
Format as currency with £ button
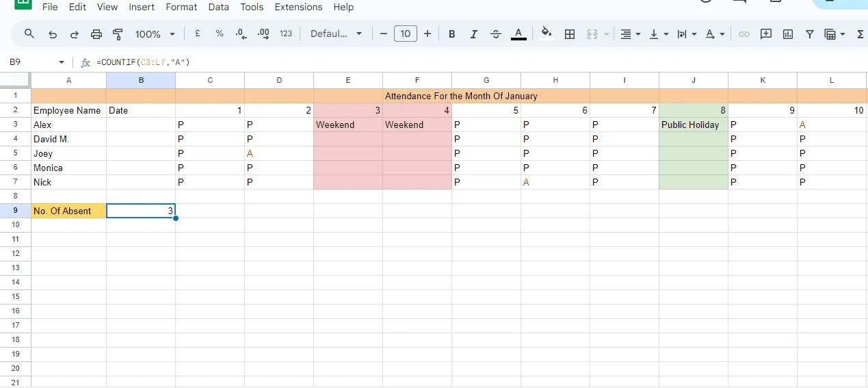pyautogui.click(x=198, y=34)
